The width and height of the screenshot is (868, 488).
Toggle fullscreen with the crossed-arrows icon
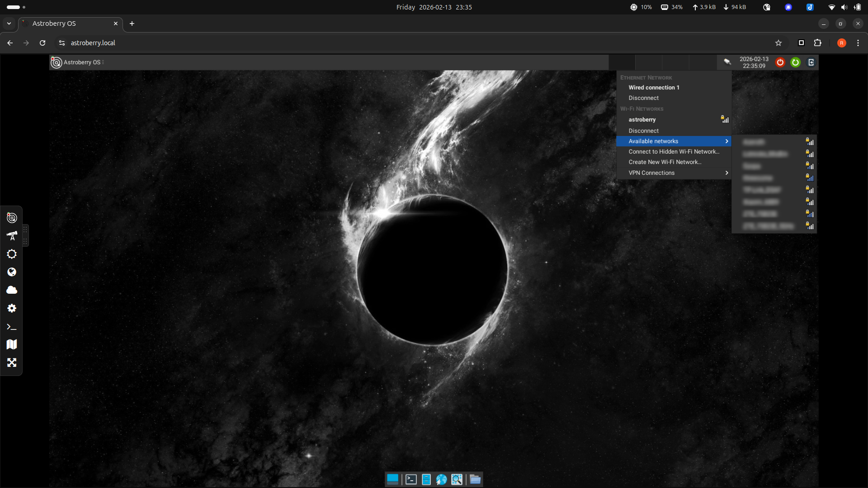pos(12,363)
